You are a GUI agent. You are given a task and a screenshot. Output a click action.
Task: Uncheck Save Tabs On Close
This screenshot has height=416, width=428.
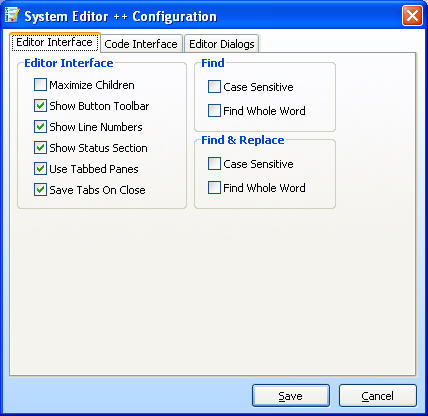pos(40,190)
